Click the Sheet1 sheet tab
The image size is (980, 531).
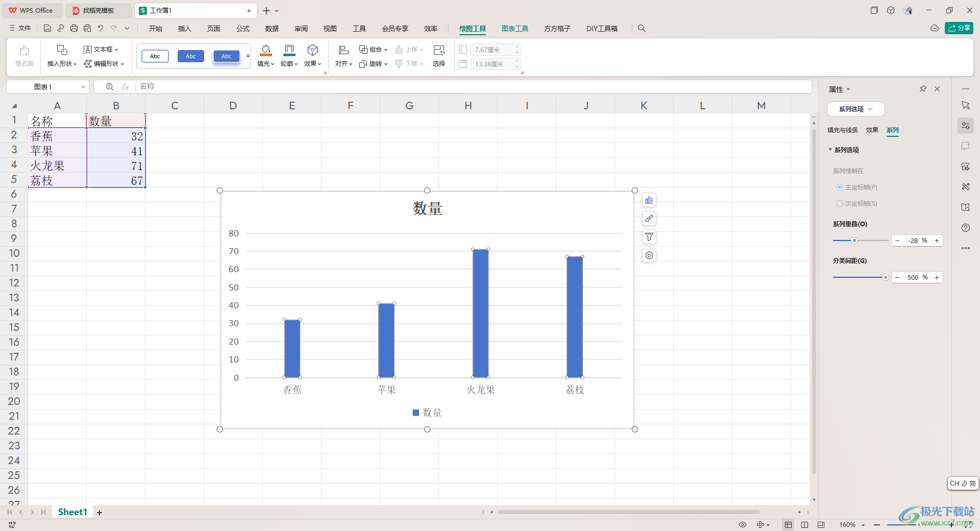pyautogui.click(x=72, y=512)
